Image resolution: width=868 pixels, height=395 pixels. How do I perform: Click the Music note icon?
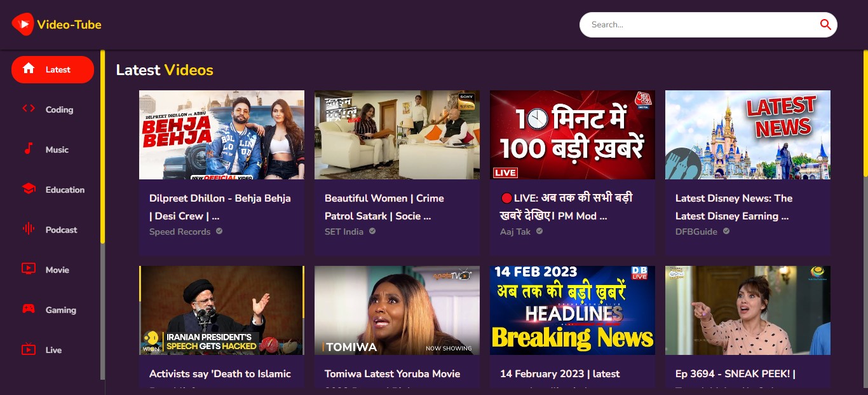(x=29, y=149)
